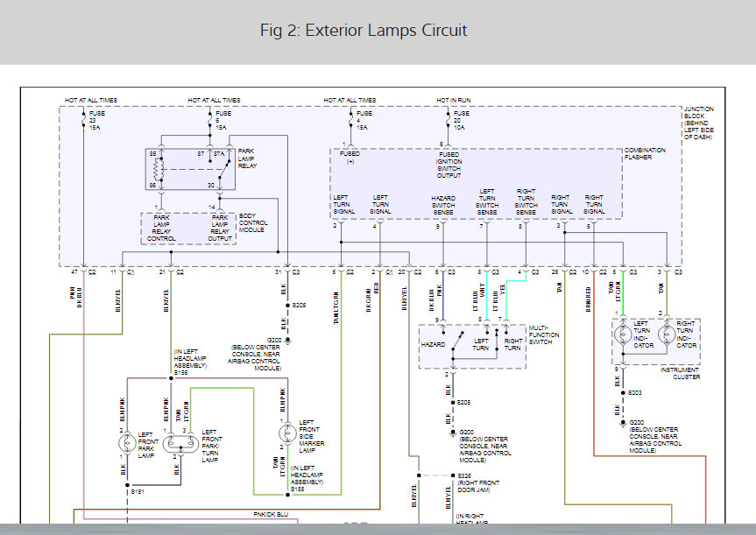Click 'PARK LAMP RELAY CONTROL' text
The height and width of the screenshot is (535, 756).
point(161,228)
